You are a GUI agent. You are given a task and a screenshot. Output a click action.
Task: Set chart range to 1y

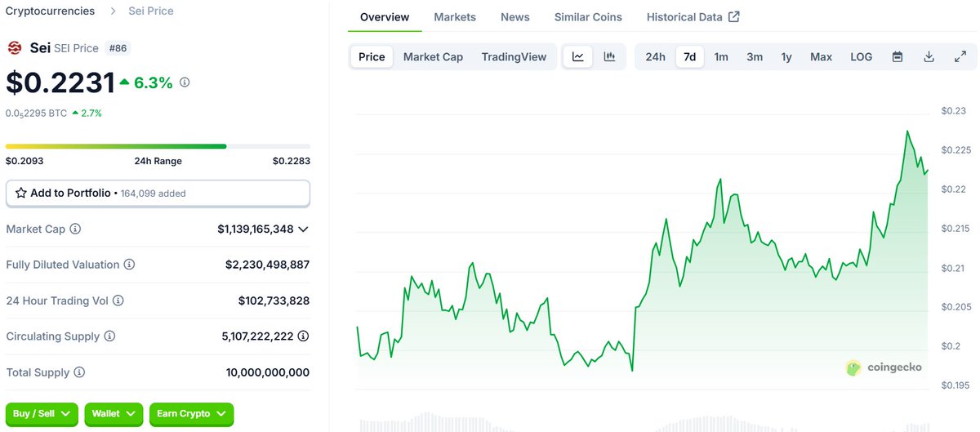point(786,57)
